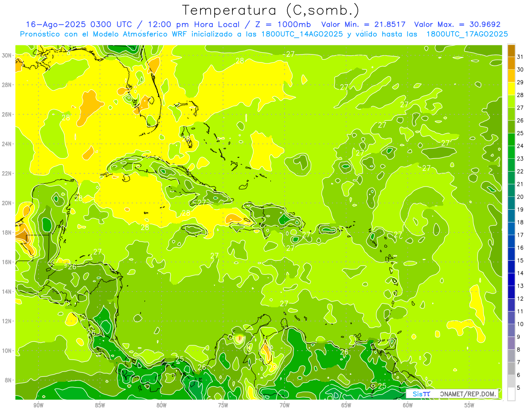Pick the white swatch below 5 in the color bar
Image resolution: width=532 pixels, height=411 pixels.
coord(511,394)
